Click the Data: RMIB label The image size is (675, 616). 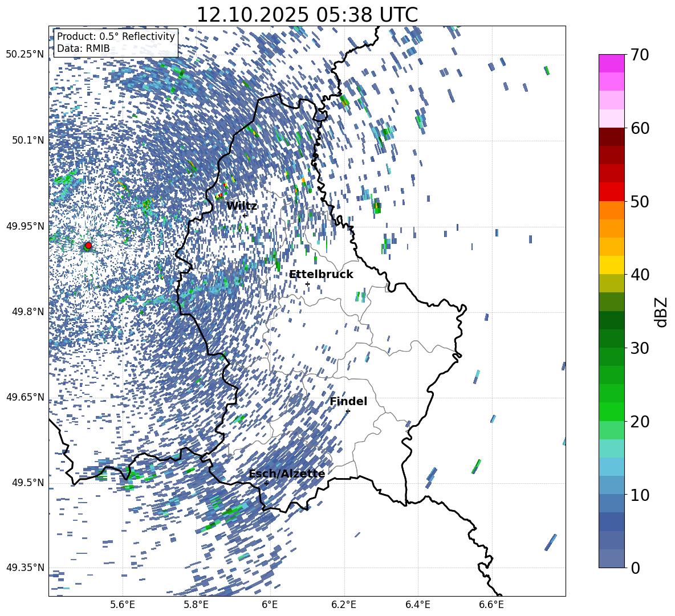[83, 48]
